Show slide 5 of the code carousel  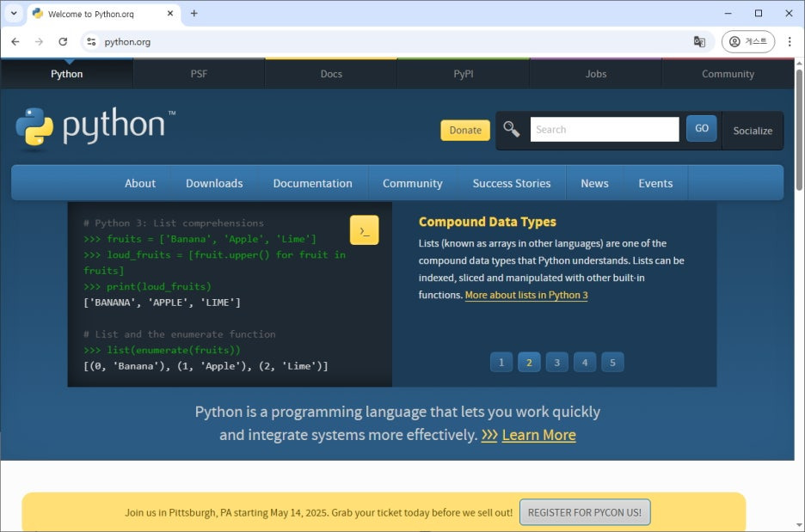[x=612, y=362]
